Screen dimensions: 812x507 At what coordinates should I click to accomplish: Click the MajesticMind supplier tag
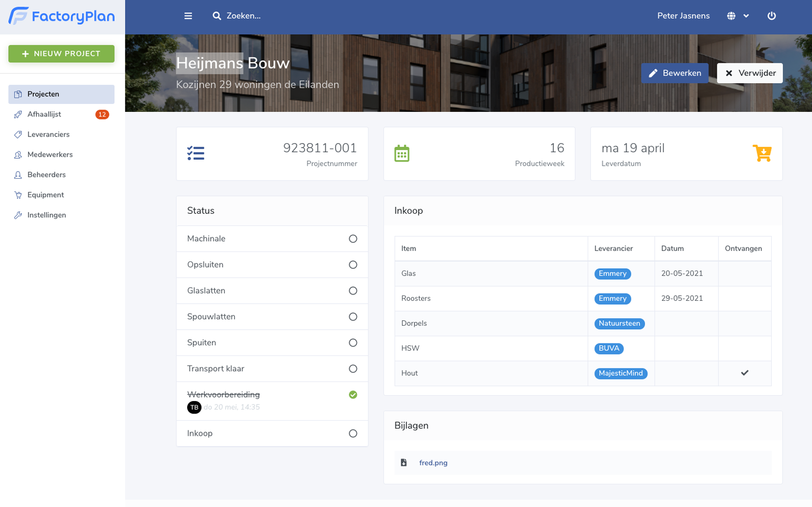tap(620, 373)
